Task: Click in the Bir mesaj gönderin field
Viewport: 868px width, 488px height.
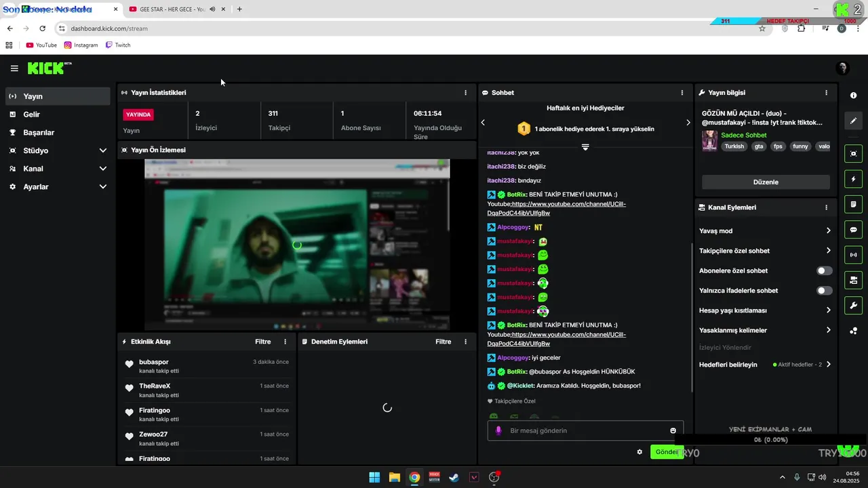Action: [x=587, y=430]
